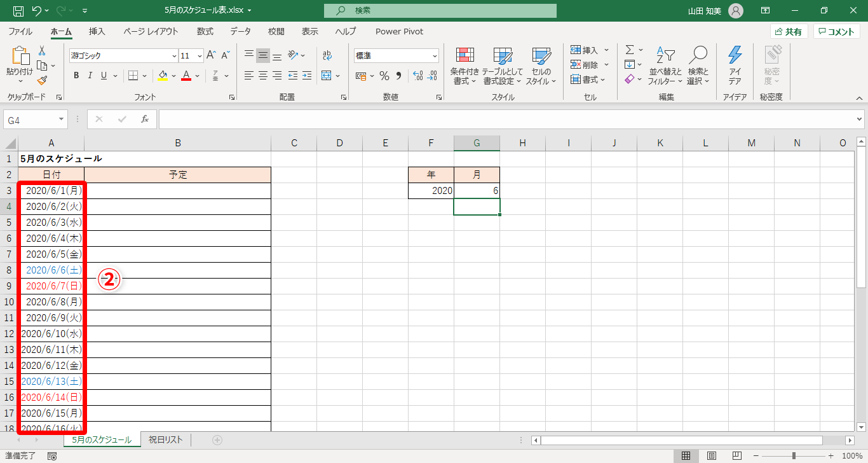Image resolution: width=868 pixels, height=463 pixels.
Task: Click the Decrease Decimal icon
Action: [433, 76]
